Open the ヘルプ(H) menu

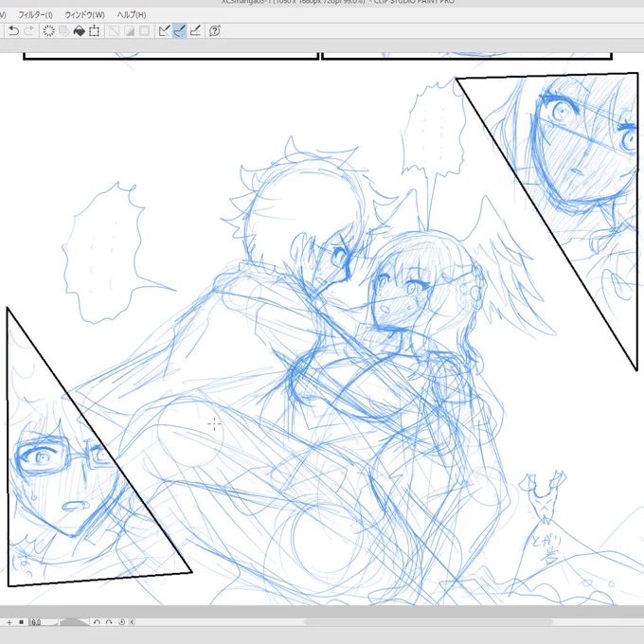pos(131,15)
